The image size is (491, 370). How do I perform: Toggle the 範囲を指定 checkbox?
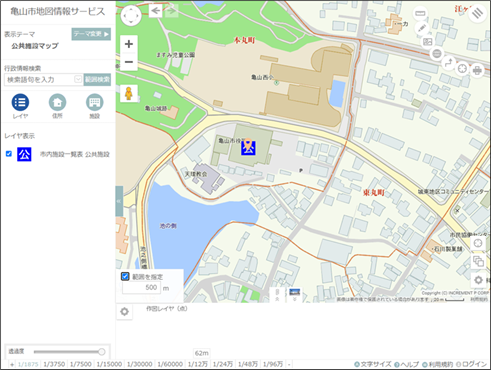(x=125, y=276)
